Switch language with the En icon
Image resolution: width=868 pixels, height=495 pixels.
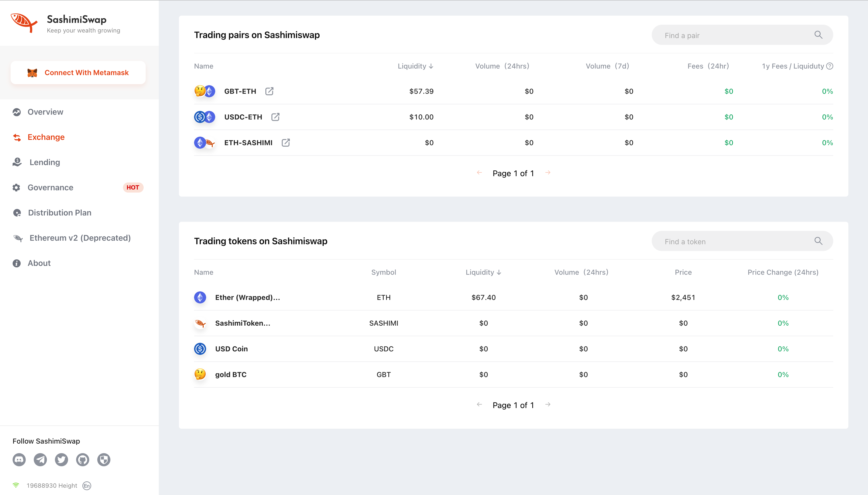pyautogui.click(x=87, y=485)
